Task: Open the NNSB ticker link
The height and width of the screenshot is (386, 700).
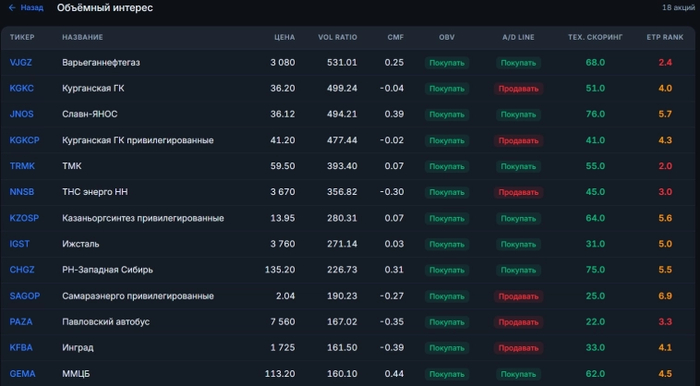Action: point(22,192)
